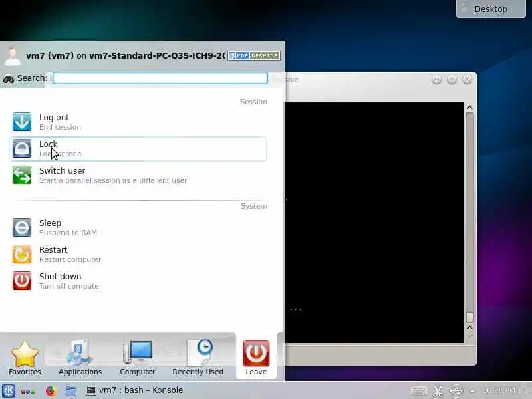The image size is (532, 399).
Task: Open the Favorites tab
Action: (25, 358)
